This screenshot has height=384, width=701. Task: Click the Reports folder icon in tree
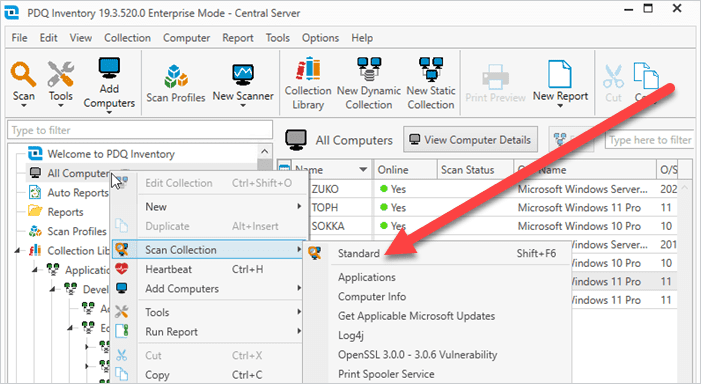pos(35,211)
